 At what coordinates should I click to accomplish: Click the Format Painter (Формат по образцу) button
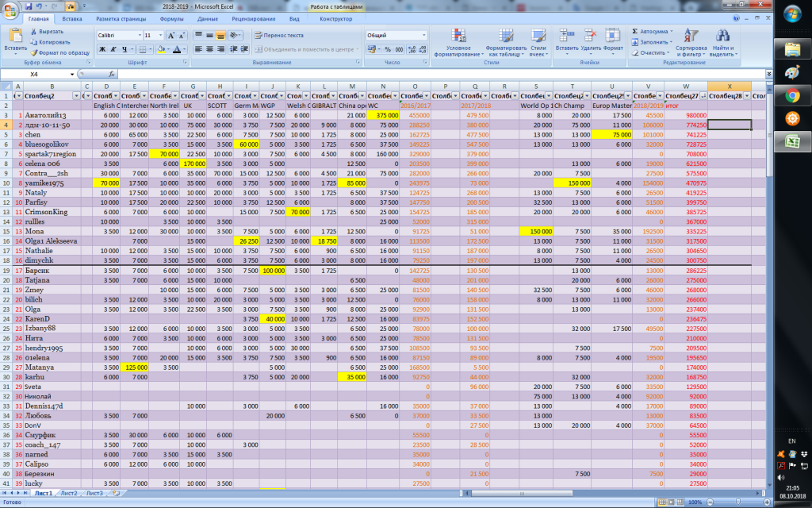(x=59, y=52)
